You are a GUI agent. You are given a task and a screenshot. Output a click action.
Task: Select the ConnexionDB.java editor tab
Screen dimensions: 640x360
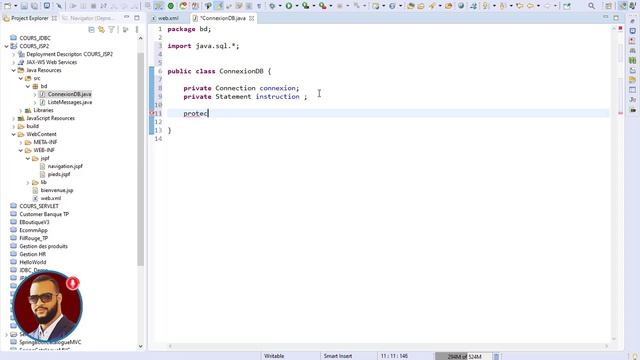222,18
